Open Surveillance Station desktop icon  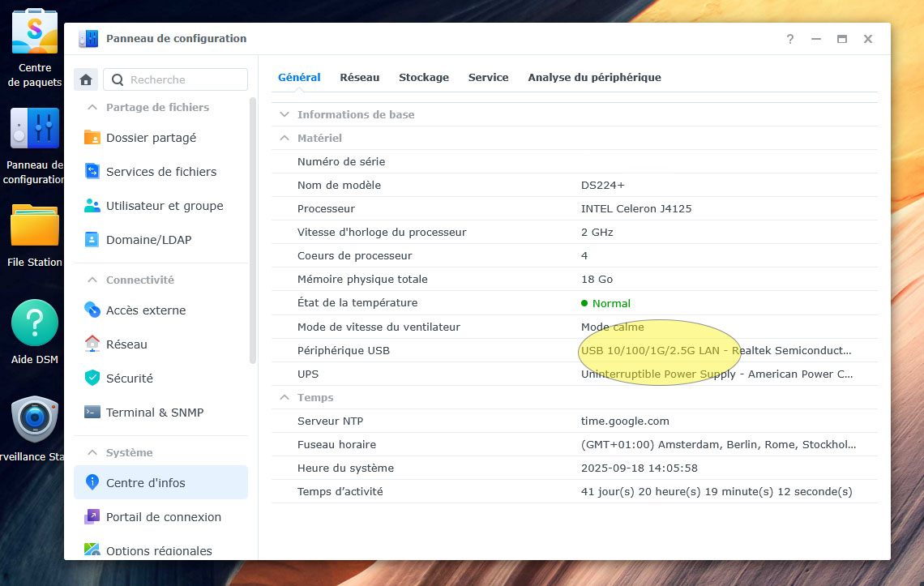pos(34,419)
